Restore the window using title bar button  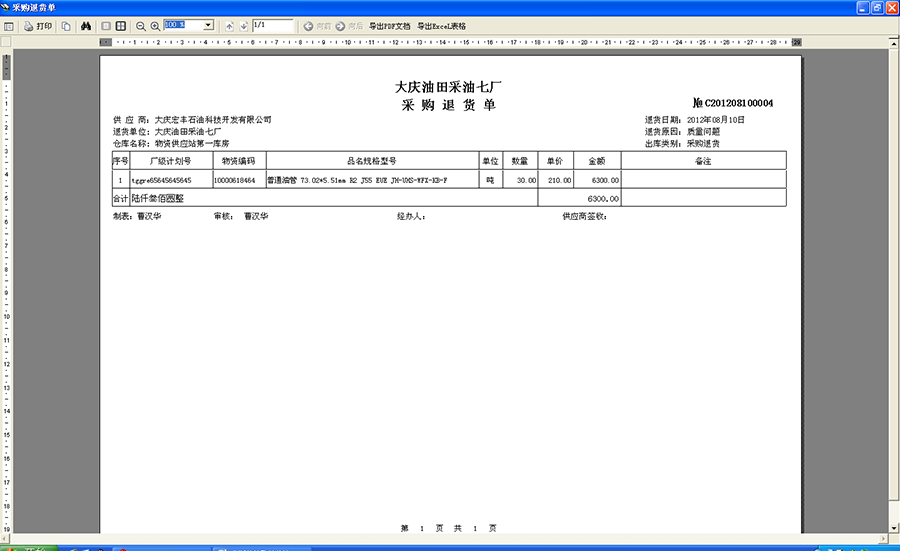click(878, 7)
